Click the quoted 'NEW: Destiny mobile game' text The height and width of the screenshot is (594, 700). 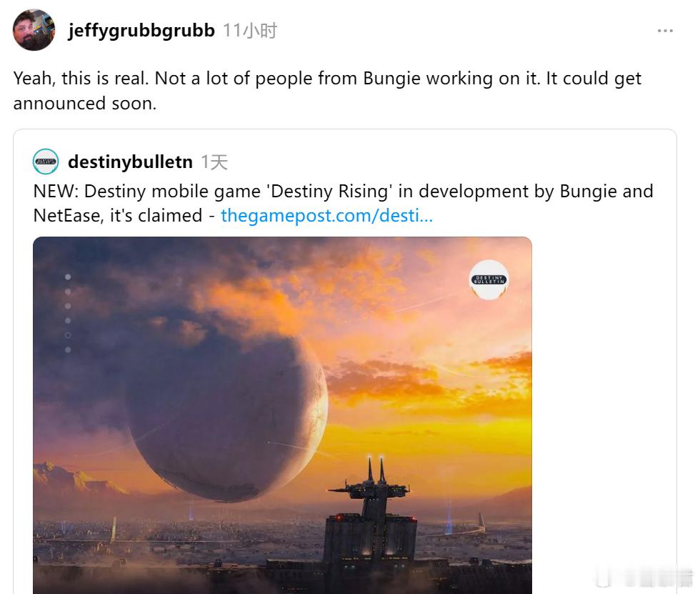tap(343, 203)
